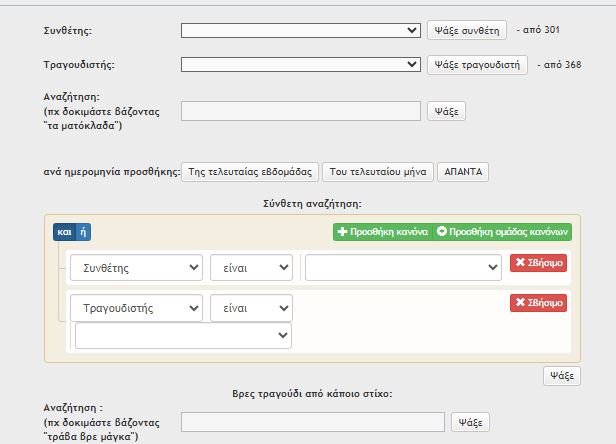Screen dimensions: 616x444
Task: Click the ΑΠΑΝΤΑ button
Action: coord(463,172)
